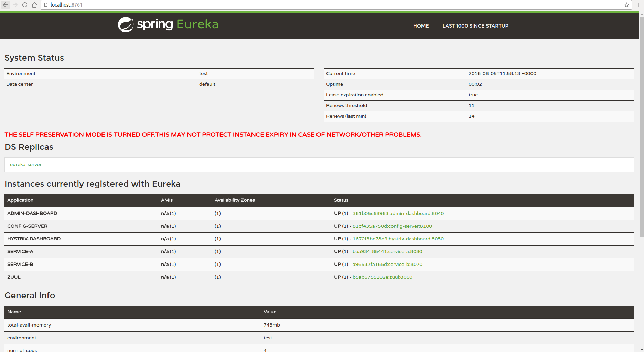Open the admin-dashboard:8040 instance link
Screen dimensions: 644x352
coord(398,213)
